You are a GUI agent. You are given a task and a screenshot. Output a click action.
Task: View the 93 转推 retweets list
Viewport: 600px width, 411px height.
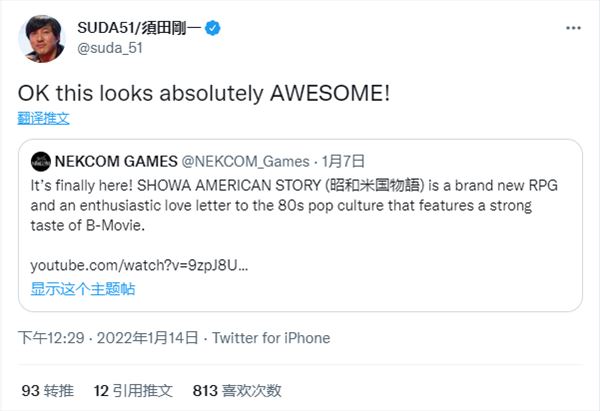coord(47,391)
